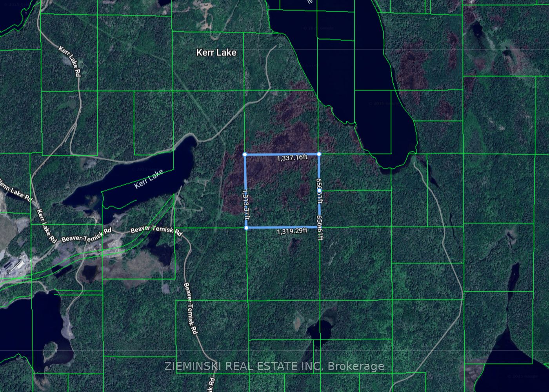The image size is (549, 392).
Task: Click the vertical Beaver Temisk Rd label
Action: coord(190,308)
